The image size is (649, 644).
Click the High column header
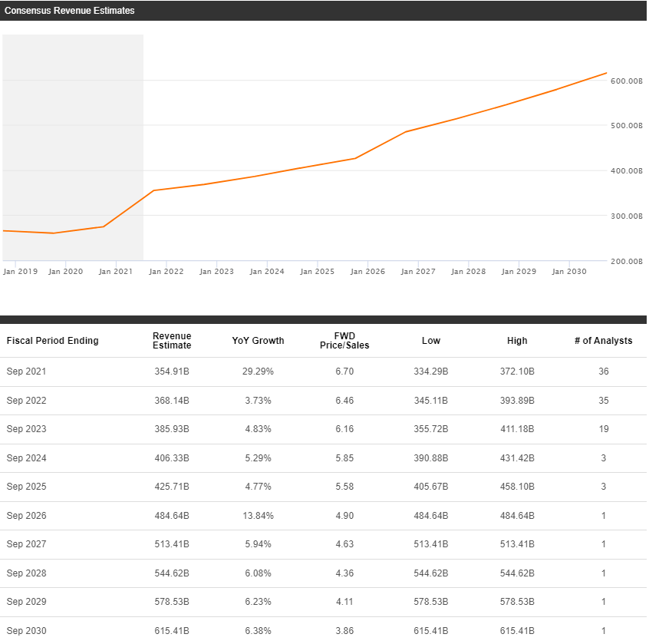coord(517,340)
